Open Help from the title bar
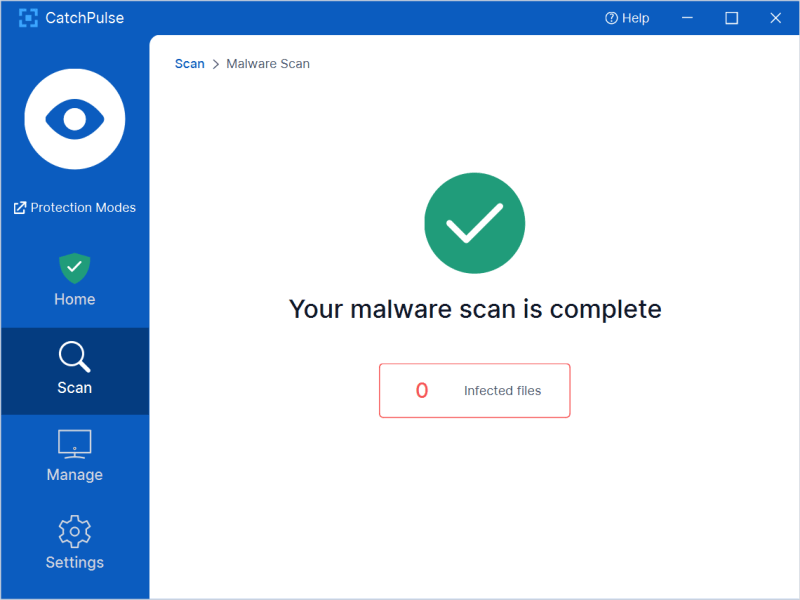Viewport: 800px width, 600px height. pos(627,18)
